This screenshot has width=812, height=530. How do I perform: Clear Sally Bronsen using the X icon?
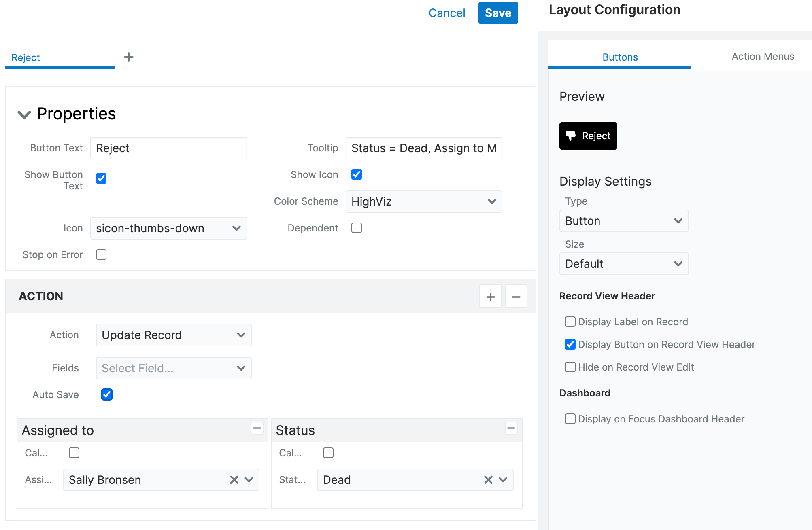[234, 480]
